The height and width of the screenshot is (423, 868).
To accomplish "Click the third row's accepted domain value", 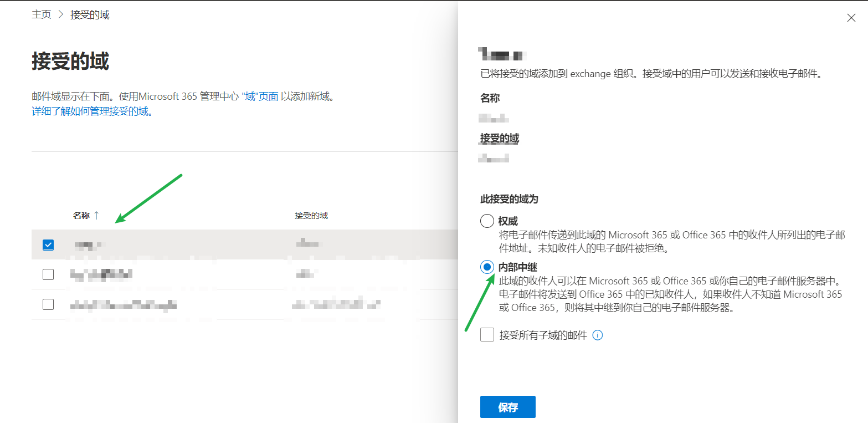I will pyautogui.click(x=337, y=304).
